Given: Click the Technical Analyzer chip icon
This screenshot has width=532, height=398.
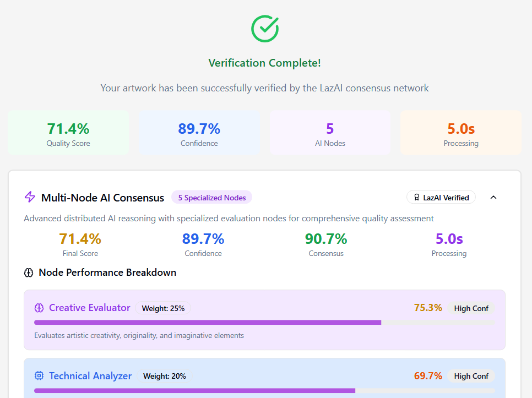Looking at the screenshot, I should (x=39, y=375).
